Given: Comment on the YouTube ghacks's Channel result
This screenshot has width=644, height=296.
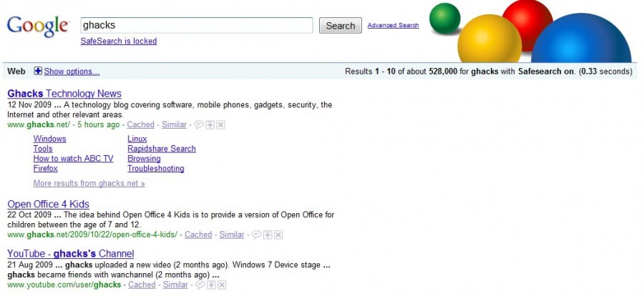Looking at the screenshot, I should (x=200, y=285).
